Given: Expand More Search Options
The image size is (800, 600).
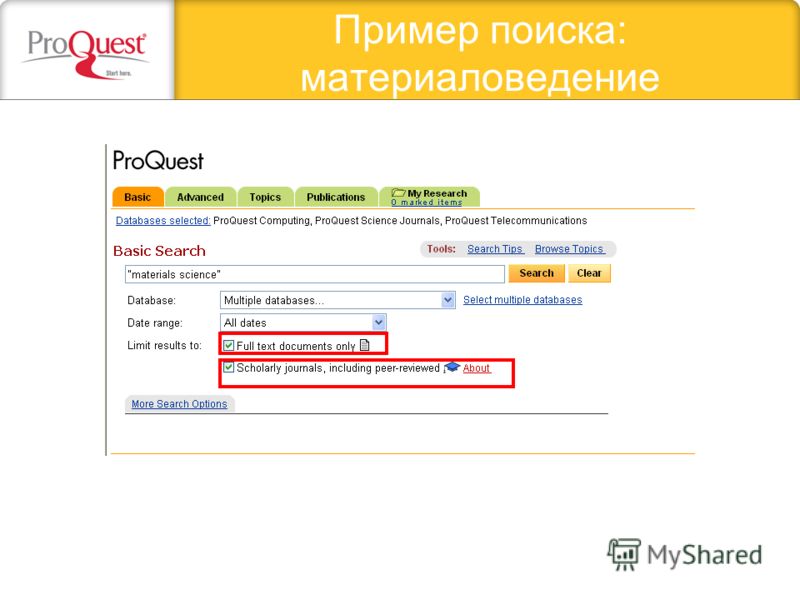Looking at the screenshot, I should (179, 404).
